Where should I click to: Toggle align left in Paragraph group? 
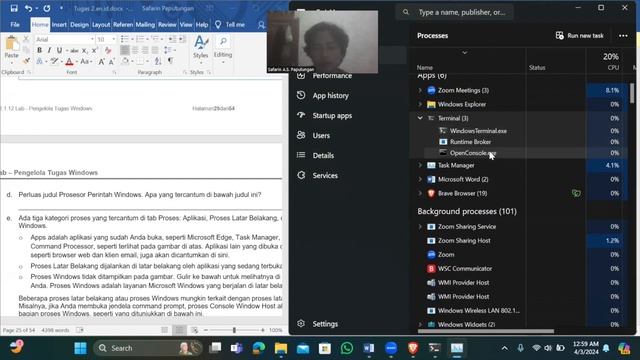click(x=125, y=50)
